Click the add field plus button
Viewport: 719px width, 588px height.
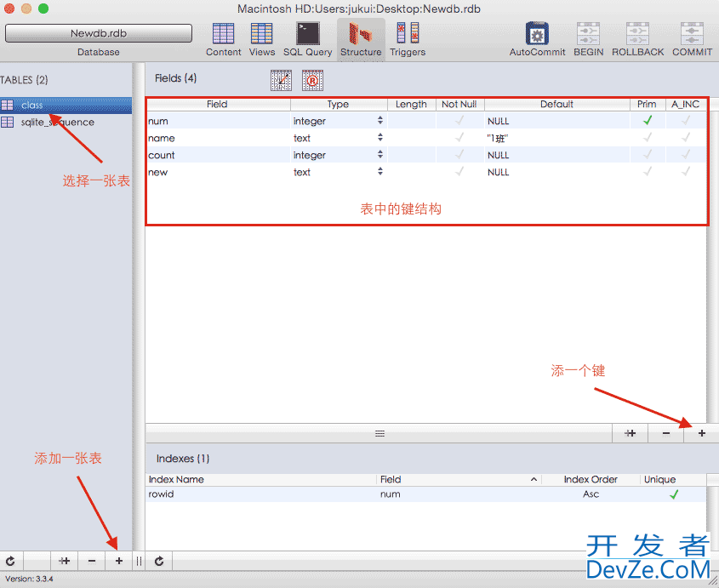click(x=702, y=433)
